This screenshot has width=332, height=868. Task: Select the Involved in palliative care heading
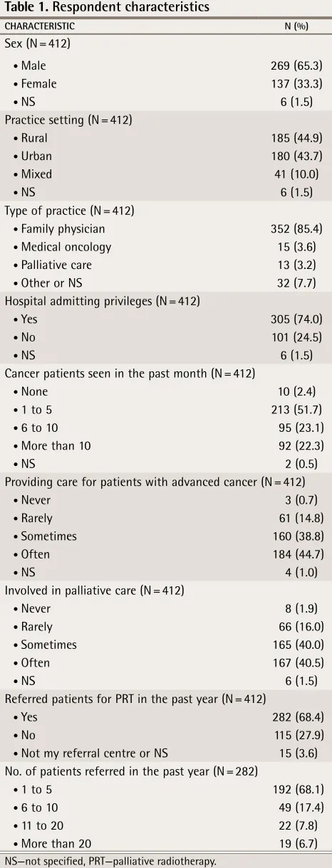point(94,591)
